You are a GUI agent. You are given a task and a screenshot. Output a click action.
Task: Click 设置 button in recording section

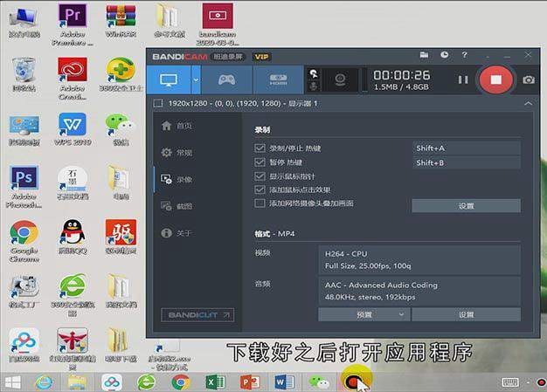coord(466,206)
